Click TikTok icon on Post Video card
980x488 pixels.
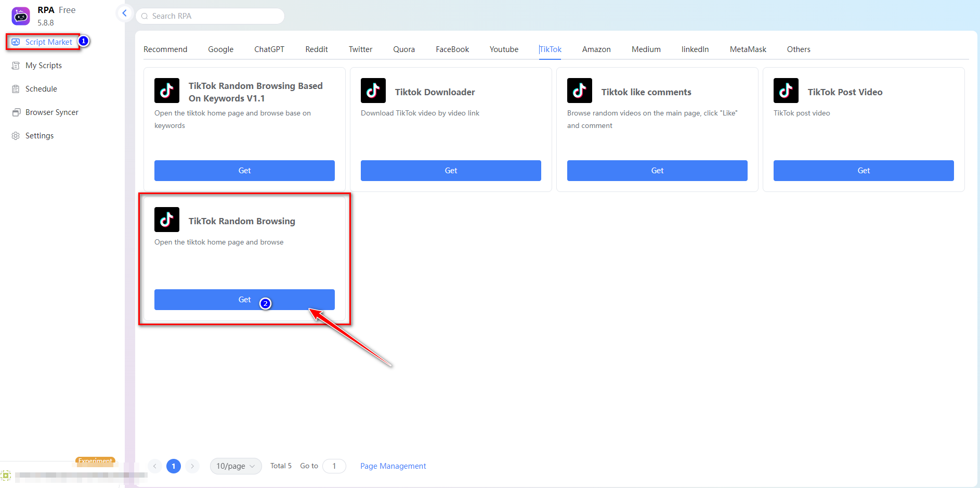(786, 91)
